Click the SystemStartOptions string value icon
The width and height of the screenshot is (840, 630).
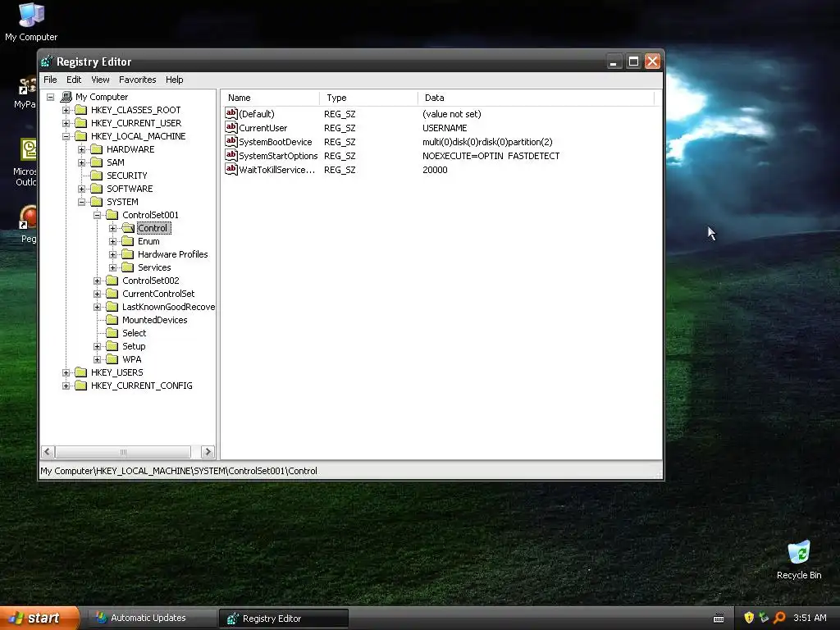pyautogui.click(x=231, y=155)
